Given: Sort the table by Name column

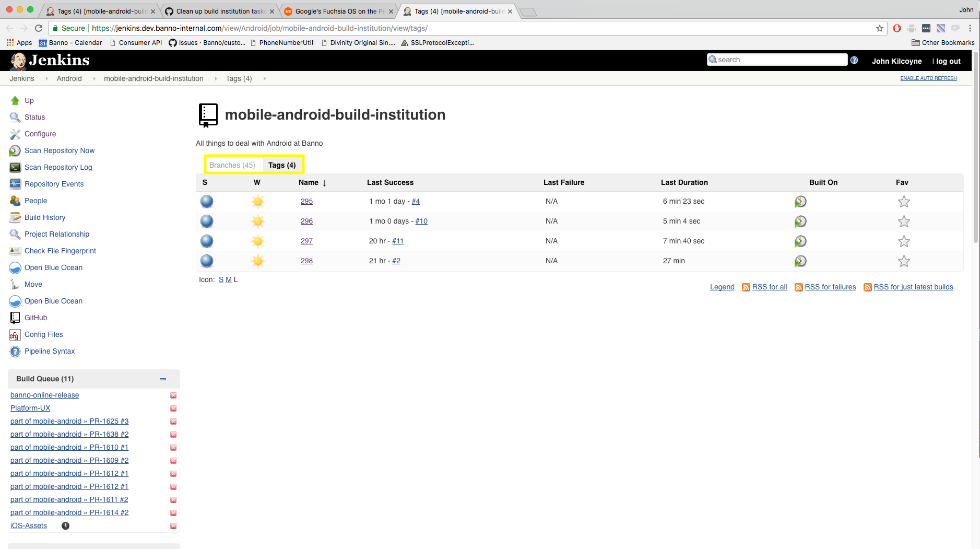Looking at the screenshot, I should (309, 182).
